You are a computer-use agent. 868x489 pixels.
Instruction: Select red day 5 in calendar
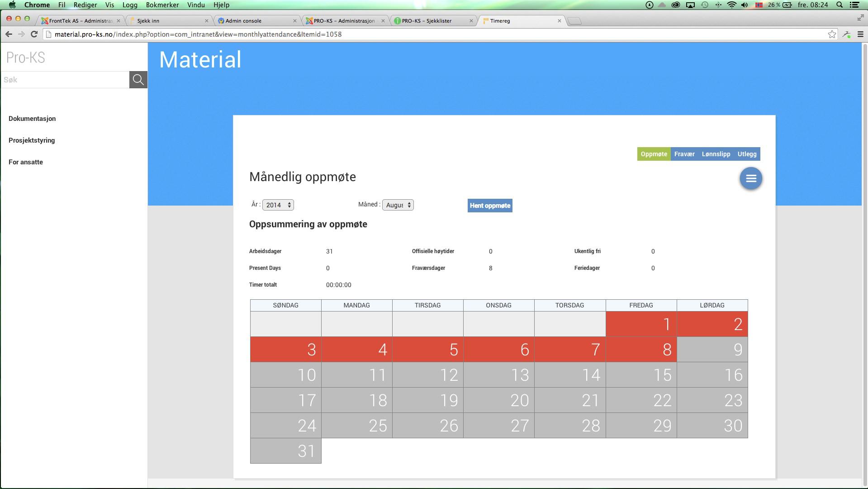pos(427,349)
